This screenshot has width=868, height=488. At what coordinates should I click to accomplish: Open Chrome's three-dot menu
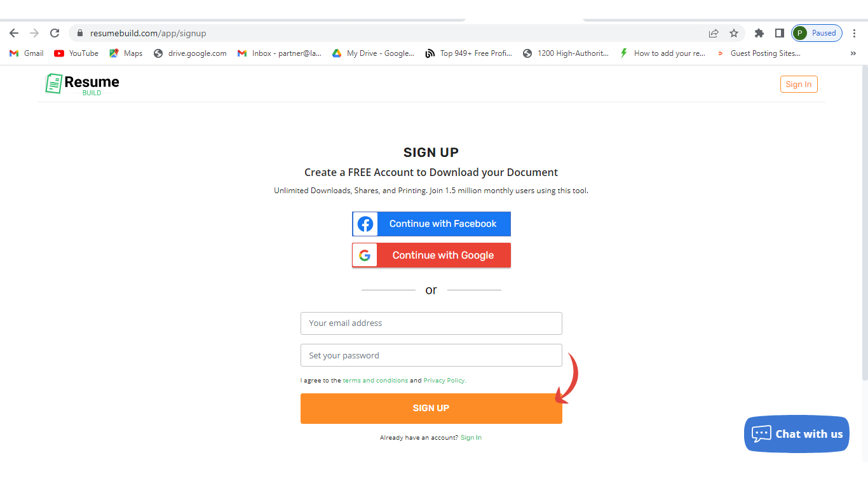pyautogui.click(x=855, y=33)
